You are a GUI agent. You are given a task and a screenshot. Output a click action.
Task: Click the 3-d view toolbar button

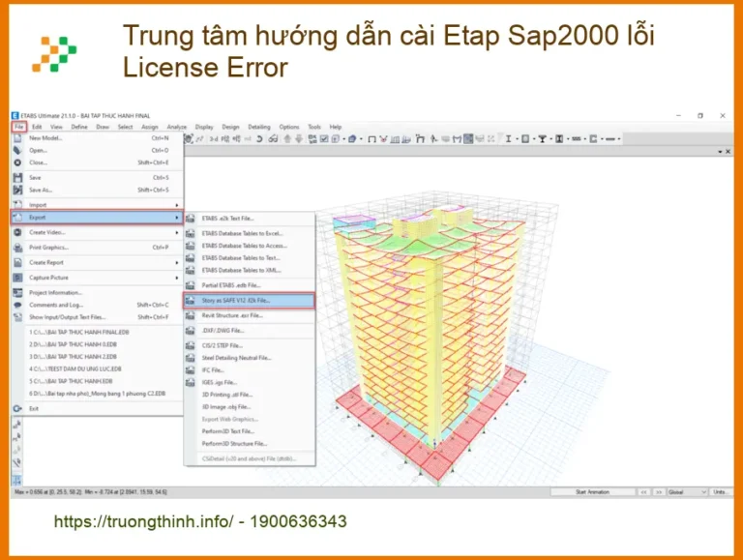[x=214, y=139]
